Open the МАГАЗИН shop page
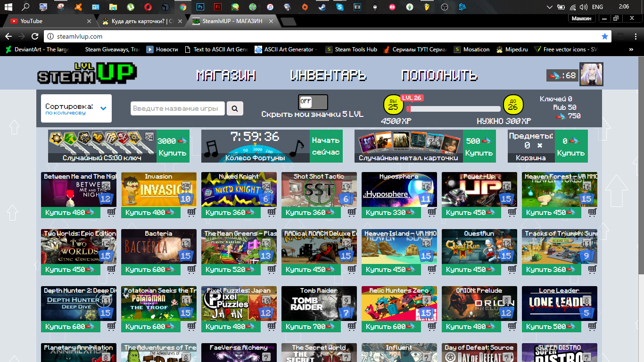Image resolution: width=644 pixels, height=362 pixels. click(226, 75)
